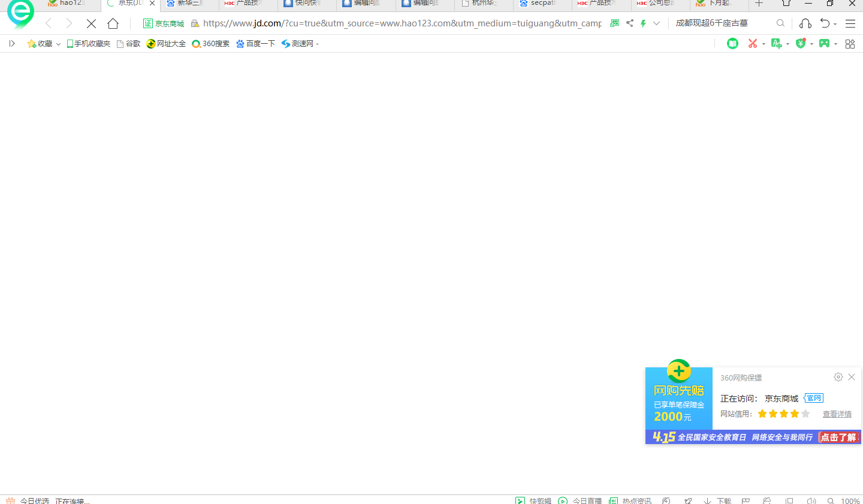Switch to the H3C 公司总部 tab
The width and height of the screenshot is (863, 504).
660,4
